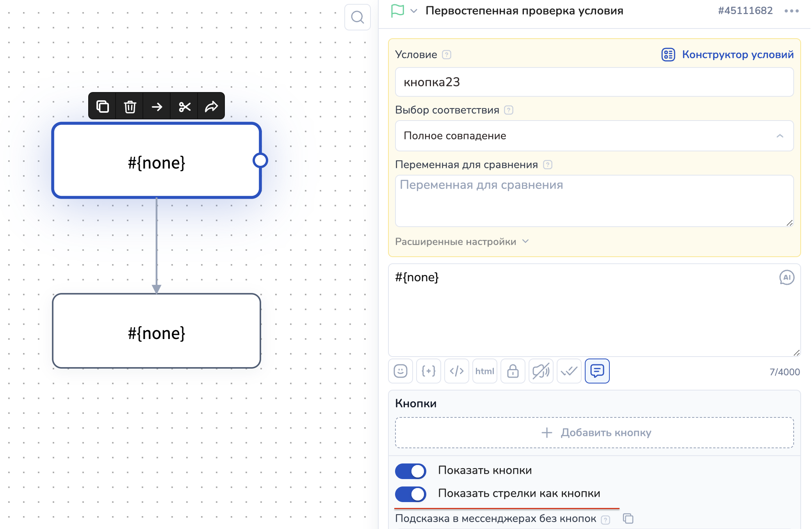Screen dimensions: 812x529
Task: Click the copy block icon in node toolbar
Action: click(102, 106)
